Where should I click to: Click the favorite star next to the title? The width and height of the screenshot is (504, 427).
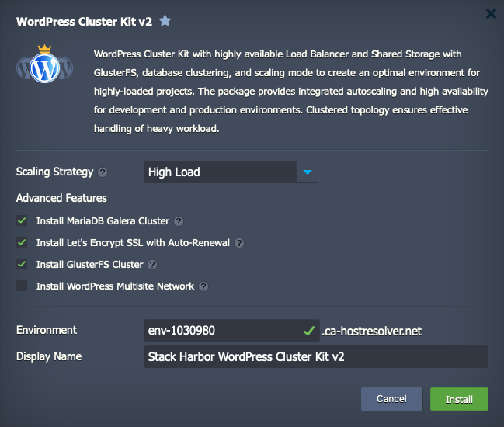click(x=165, y=20)
